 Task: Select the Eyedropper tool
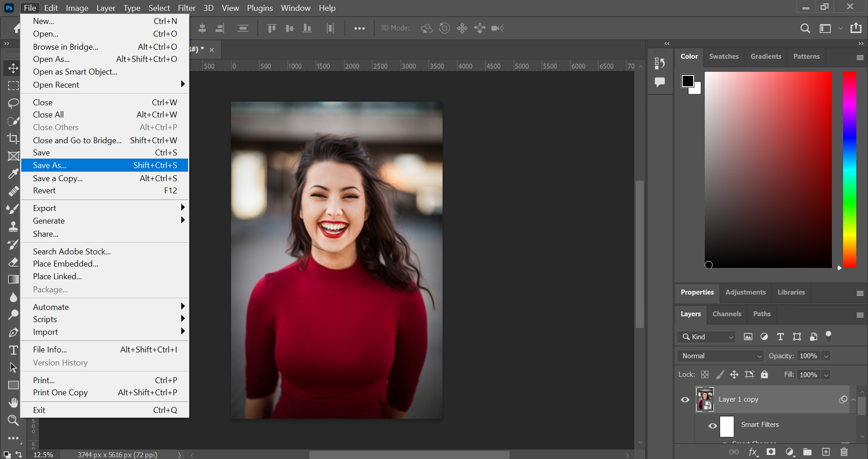click(13, 174)
